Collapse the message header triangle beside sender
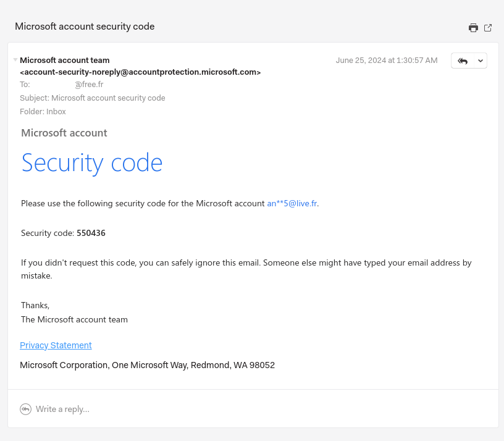This screenshot has width=504, height=441. point(15,60)
